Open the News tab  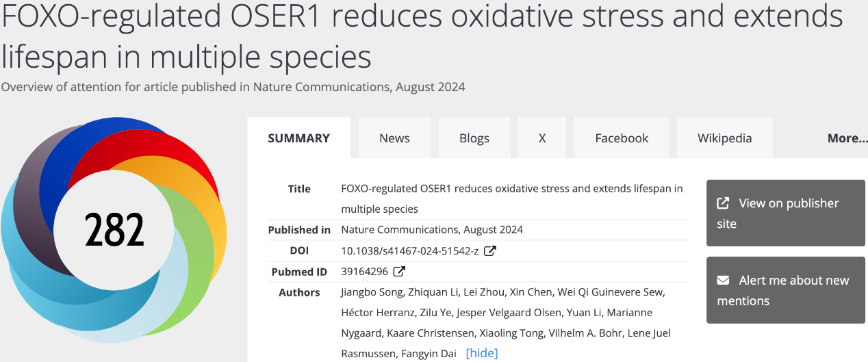click(x=394, y=138)
